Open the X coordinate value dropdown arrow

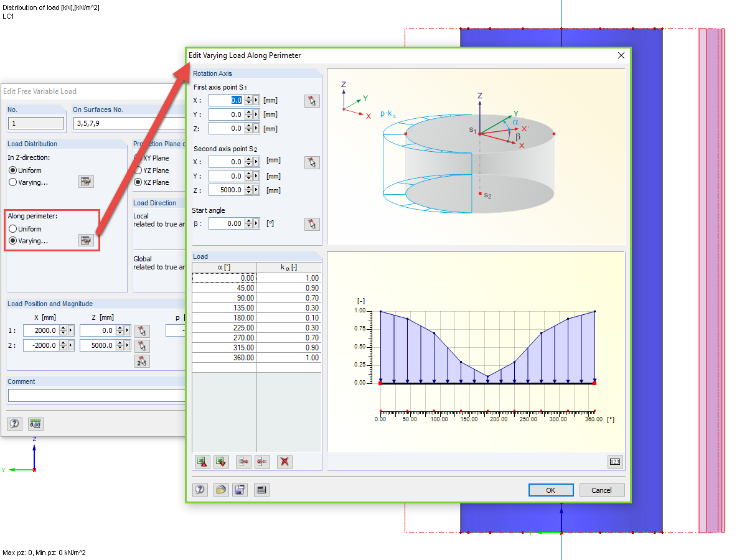pyautogui.click(x=256, y=100)
